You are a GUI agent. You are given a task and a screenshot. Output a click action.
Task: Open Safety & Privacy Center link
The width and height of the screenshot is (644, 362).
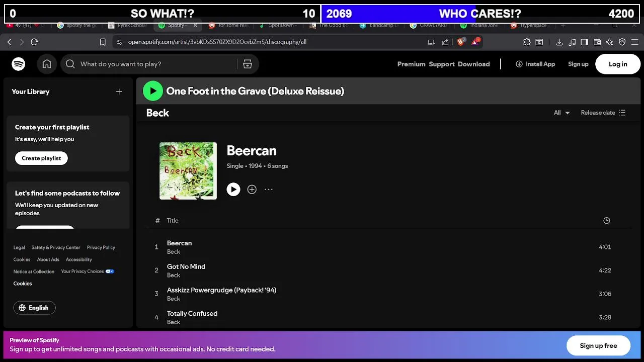56,247
